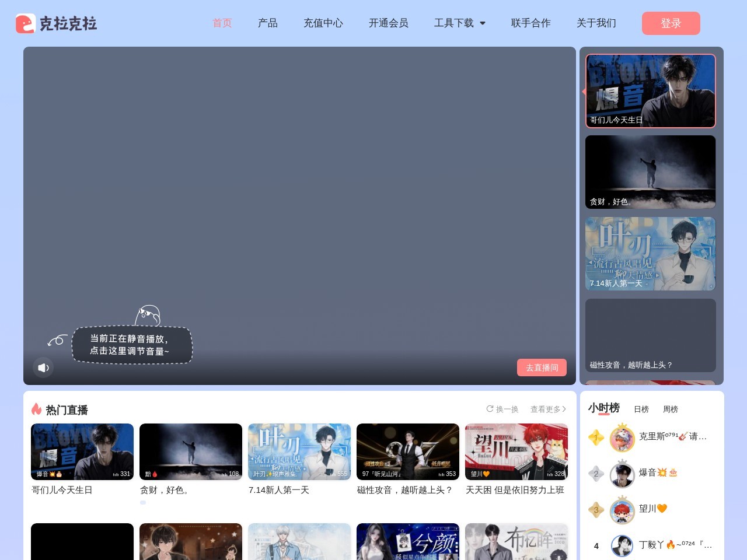
Task: Click 克里斯 avatar in ranking list
Action: pos(622,438)
